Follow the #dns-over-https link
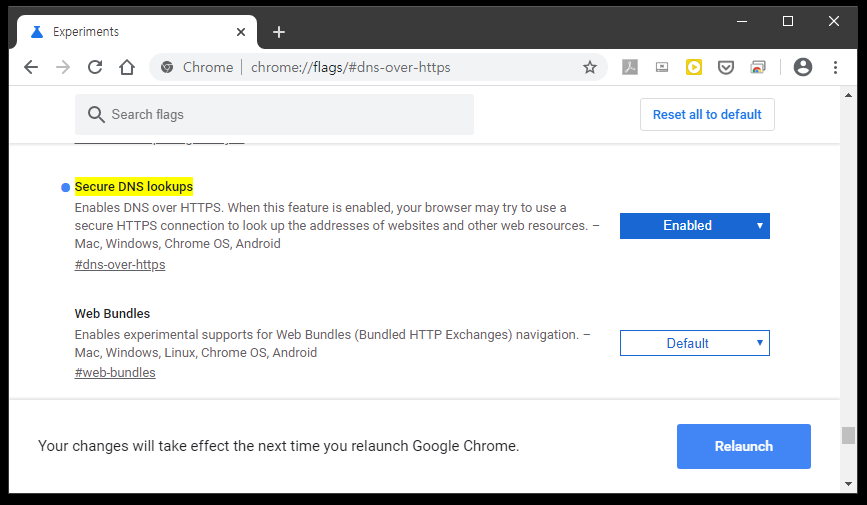This screenshot has height=505, width=867. click(120, 264)
